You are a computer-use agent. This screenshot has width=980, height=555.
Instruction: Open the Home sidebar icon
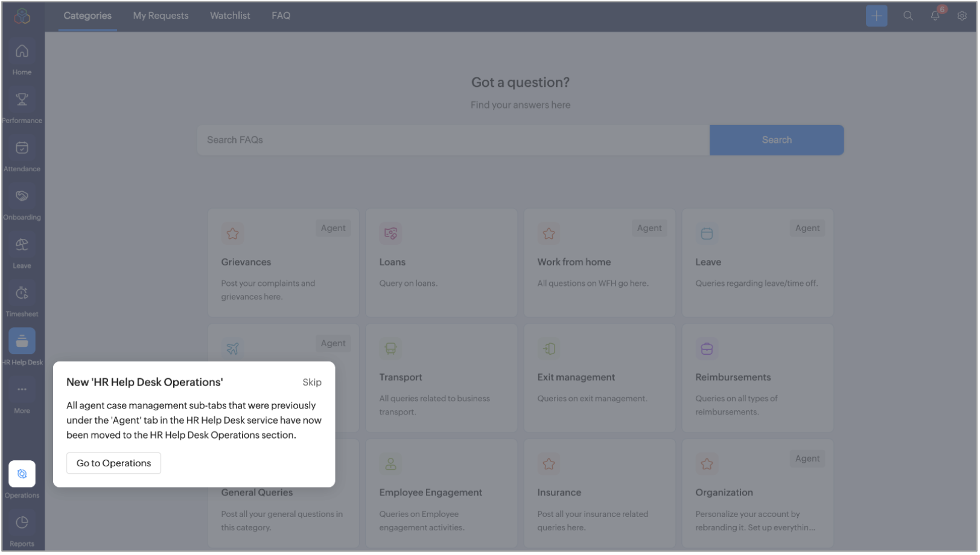(22, 52)
